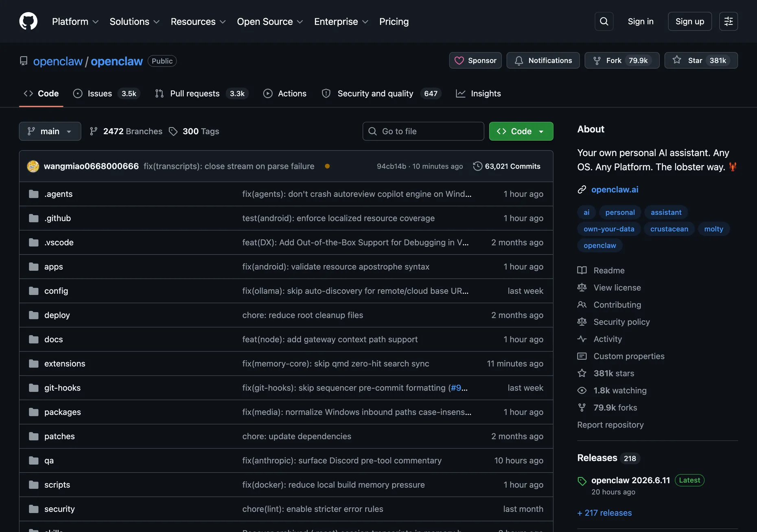Open the openclaw owner link
Image resolution: width=757 pixels, height=532 pixels.
tap(58, 61)
